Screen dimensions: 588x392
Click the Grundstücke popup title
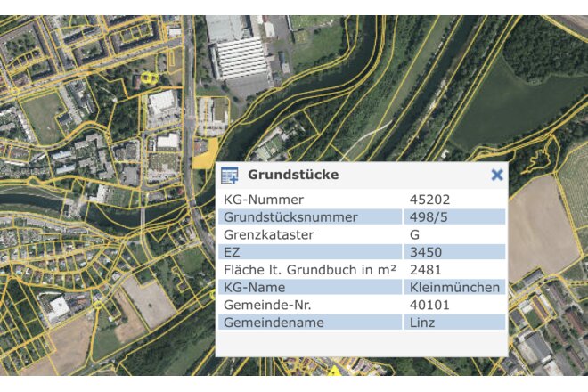tap(293, 175)
